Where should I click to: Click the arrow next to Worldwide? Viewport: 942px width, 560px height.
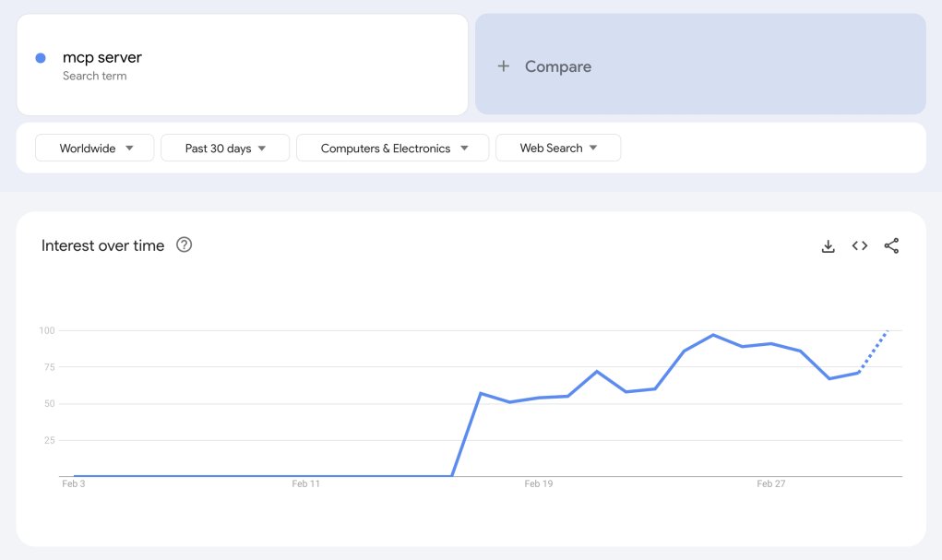tap(129, 149)
